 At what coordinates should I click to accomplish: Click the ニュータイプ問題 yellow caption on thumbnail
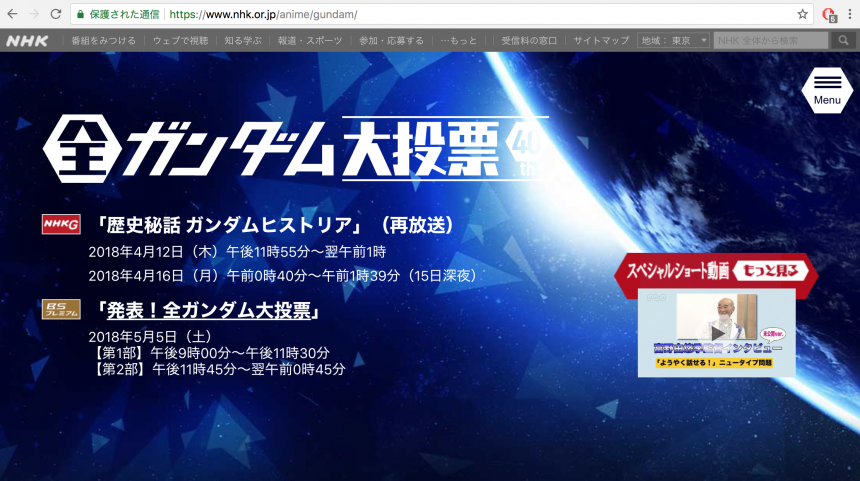[714, 363]
